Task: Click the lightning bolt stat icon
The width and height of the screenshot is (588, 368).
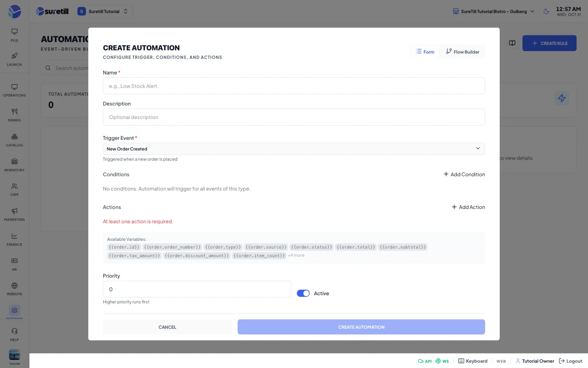Action: (x=562, y=98)
